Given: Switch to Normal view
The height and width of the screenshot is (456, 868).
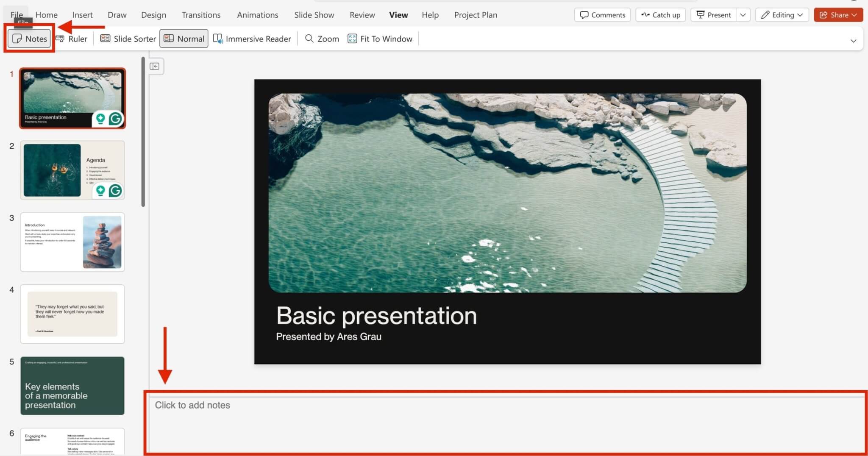Looking at the screenshot, I should [x=183, y=38].
